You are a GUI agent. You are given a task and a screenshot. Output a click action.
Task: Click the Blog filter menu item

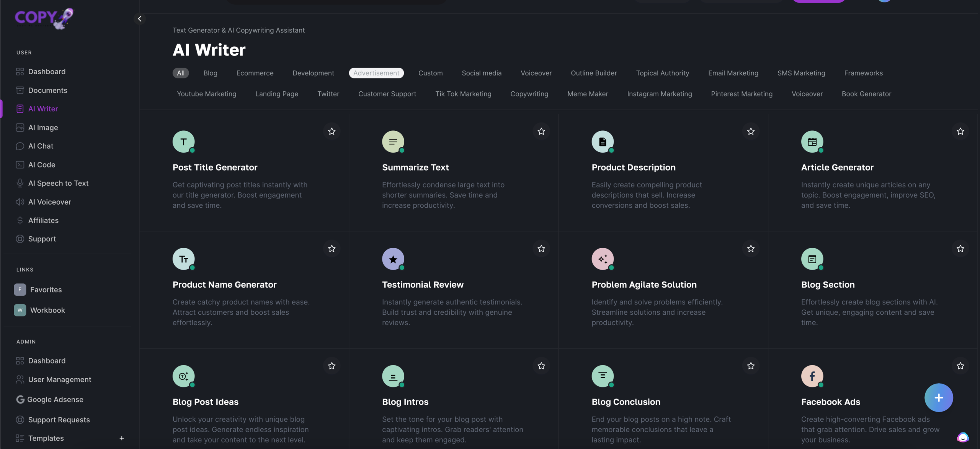pos(211,73)
